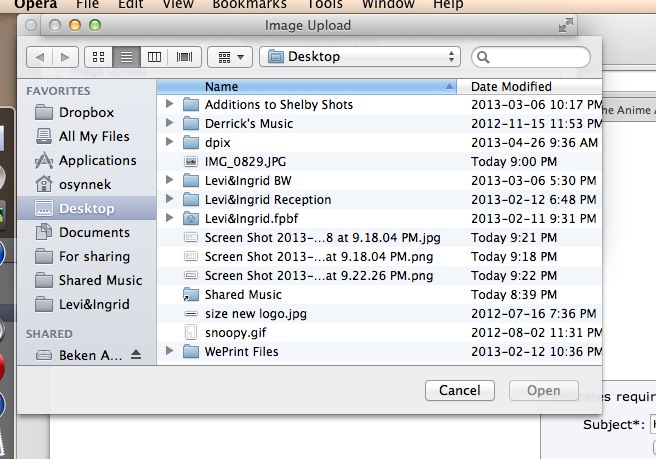Select the Additions to Shelby Shots folder row
The height and width of the screenshot is (459, 656).
[379, 105]
